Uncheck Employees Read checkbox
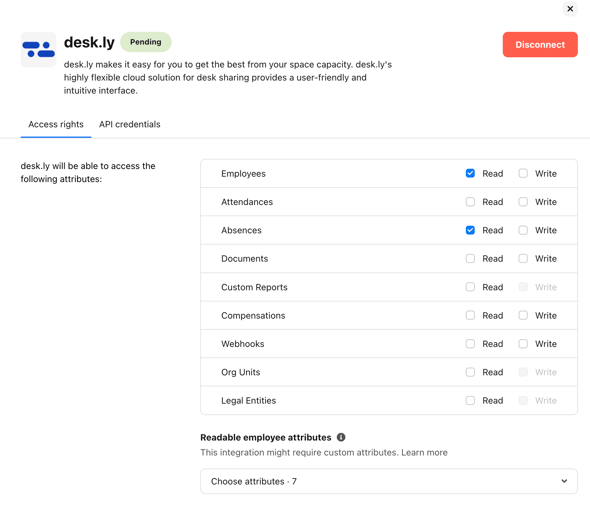 click(470, 173)
